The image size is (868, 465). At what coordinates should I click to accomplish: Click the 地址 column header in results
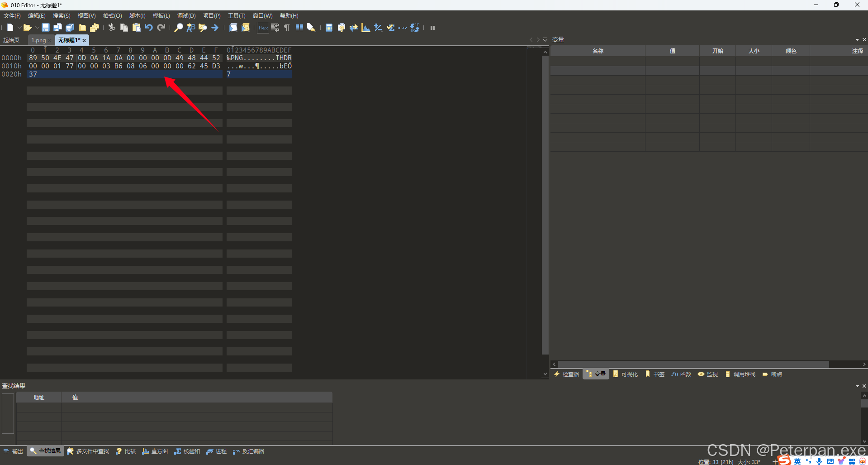point(39,398)
